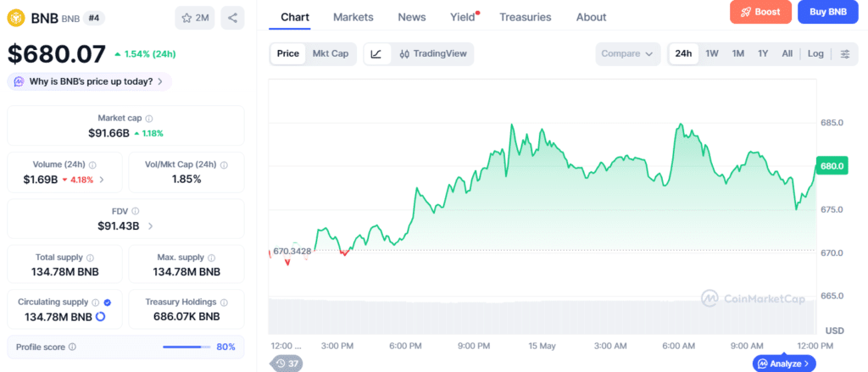Click the $91.66B market cap value
This screenshot has width=868, height=372.
point(108,133)
